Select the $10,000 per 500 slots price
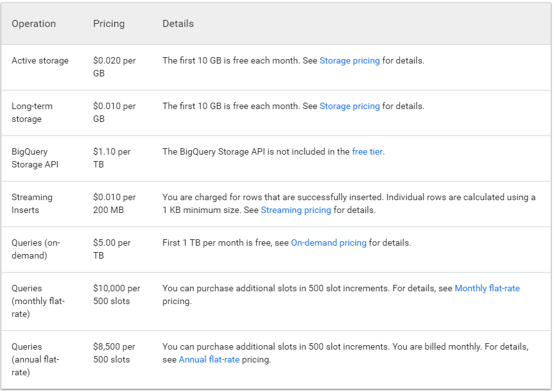The height and width of the screenshot is (392, 554). (116, 295)
